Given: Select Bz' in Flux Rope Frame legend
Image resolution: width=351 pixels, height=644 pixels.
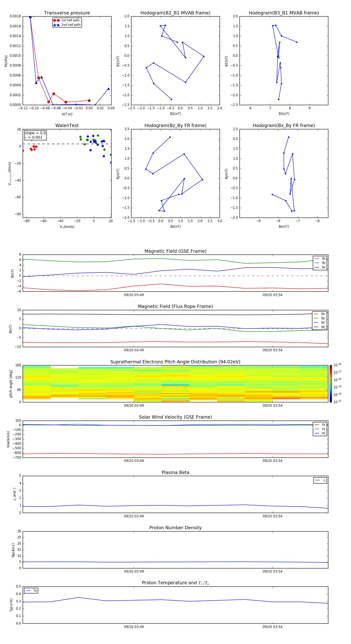Looking at the screenshot, I should click(320, 323).
